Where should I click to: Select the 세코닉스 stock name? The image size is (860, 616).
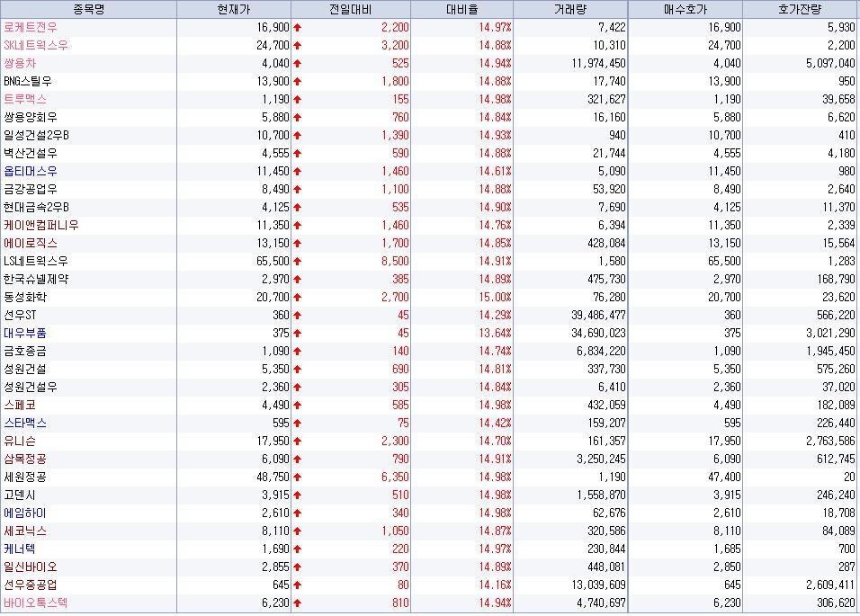25,531
